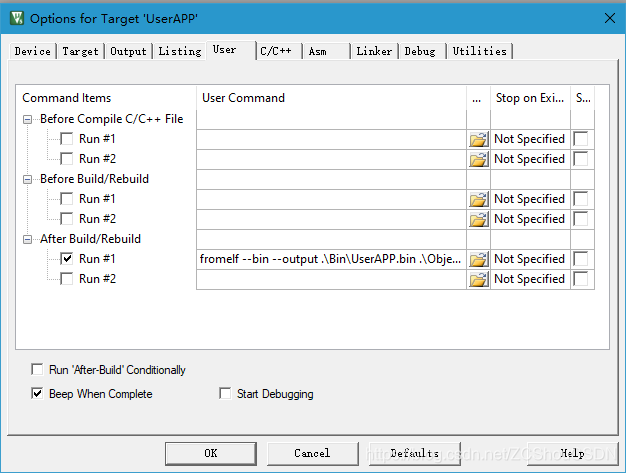The image size is (626, 473).
Task: Restore settings with Defaults button
Action: point(415,453)
